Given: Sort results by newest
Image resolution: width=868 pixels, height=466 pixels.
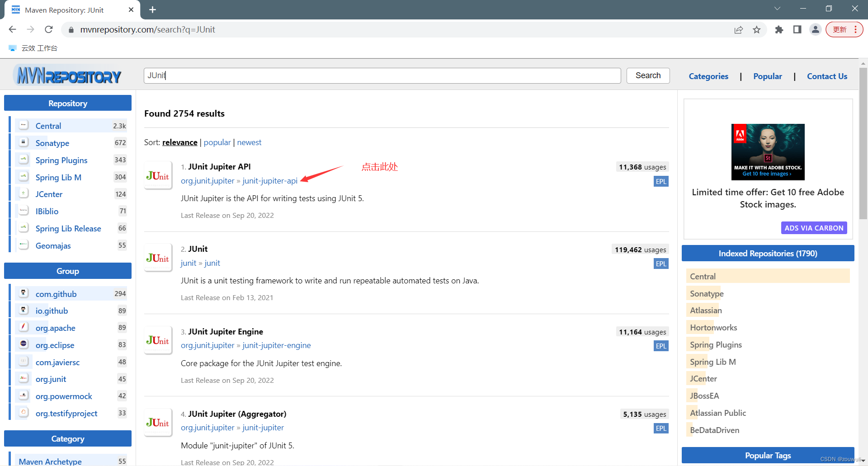Looking at the screenshot, I should point(249,142).
